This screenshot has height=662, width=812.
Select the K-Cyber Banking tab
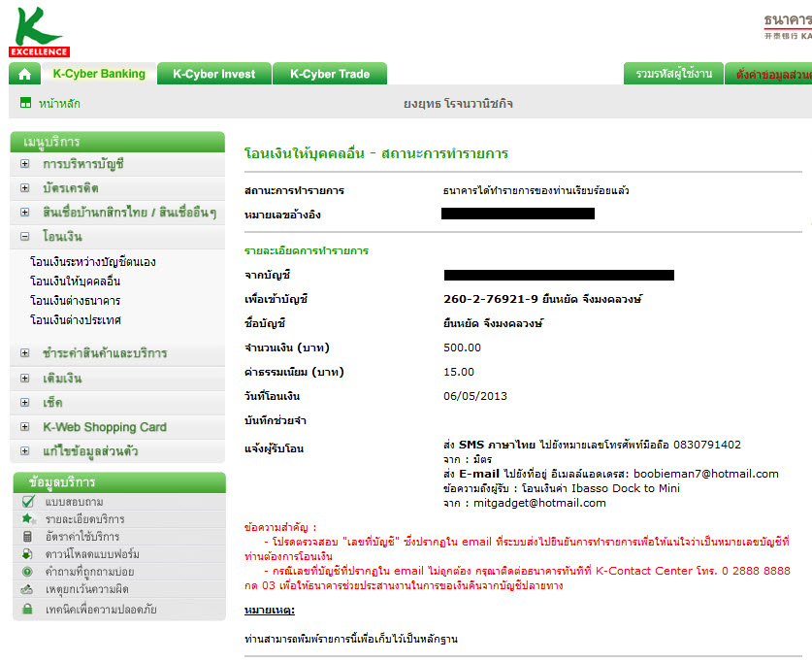click(x=98, y=74)
